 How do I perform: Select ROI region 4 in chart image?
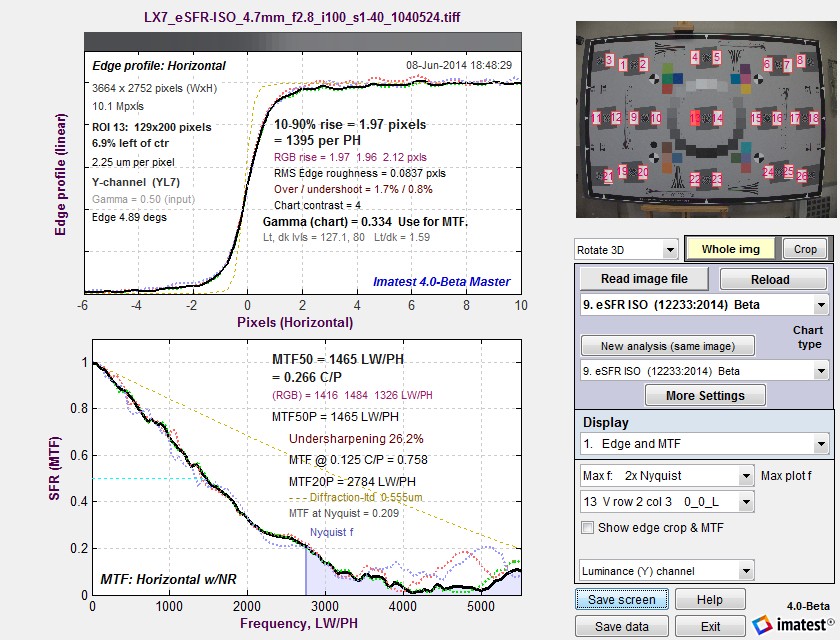(695, 57)
